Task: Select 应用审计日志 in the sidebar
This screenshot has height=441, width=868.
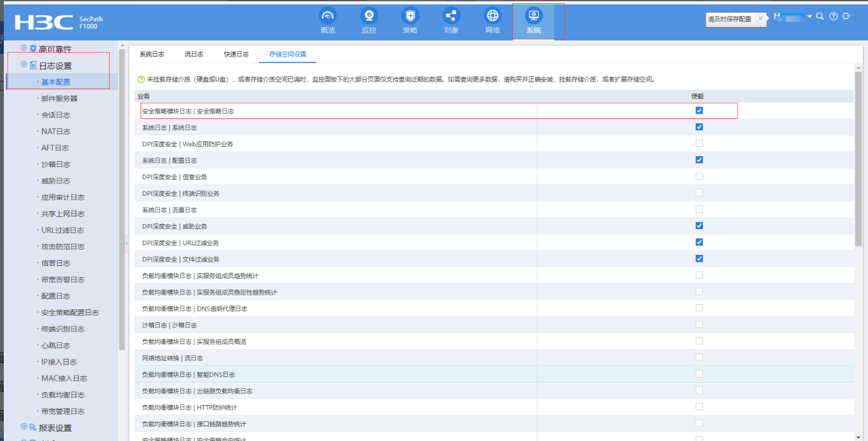Action: [x=63, y=197]
